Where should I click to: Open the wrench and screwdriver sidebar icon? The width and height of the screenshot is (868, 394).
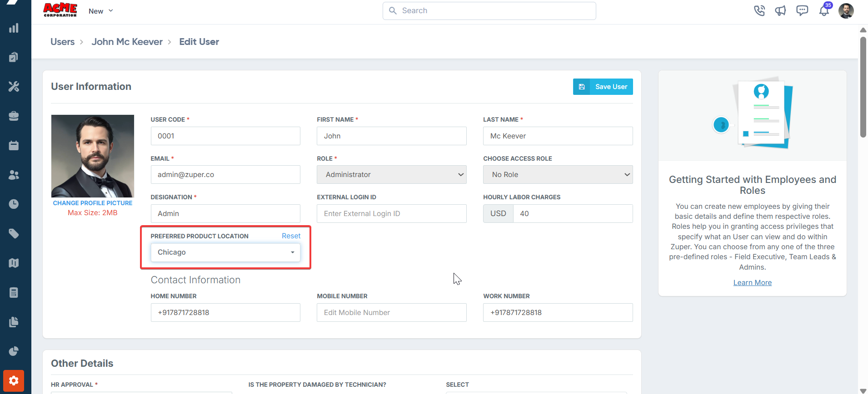[x=14, y=86]
